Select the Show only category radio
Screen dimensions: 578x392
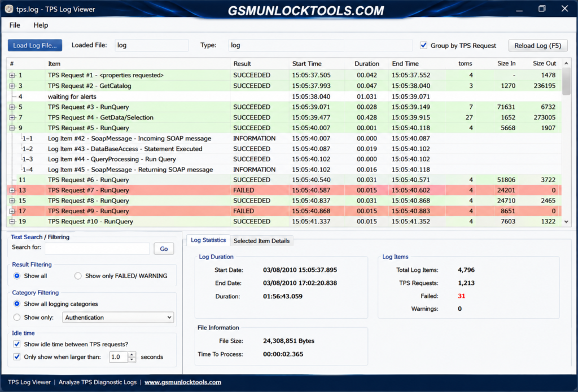pyautogui.click(x=17, y=317)
